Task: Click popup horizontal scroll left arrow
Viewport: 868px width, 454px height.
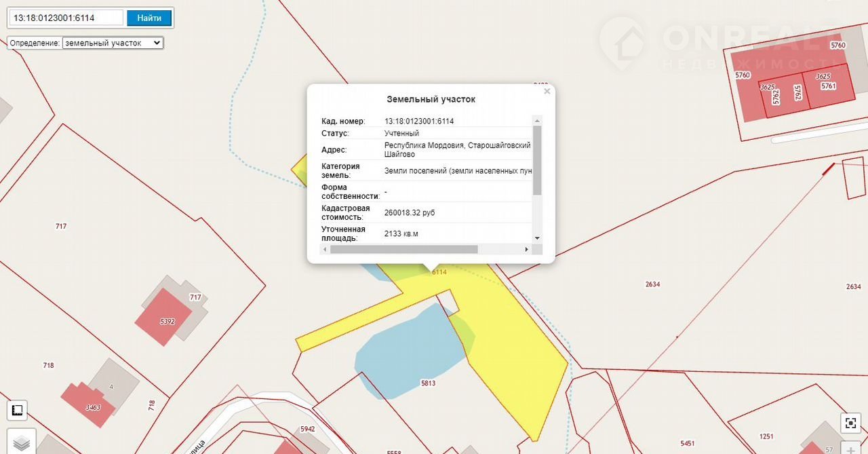Action: click(324, 250)
